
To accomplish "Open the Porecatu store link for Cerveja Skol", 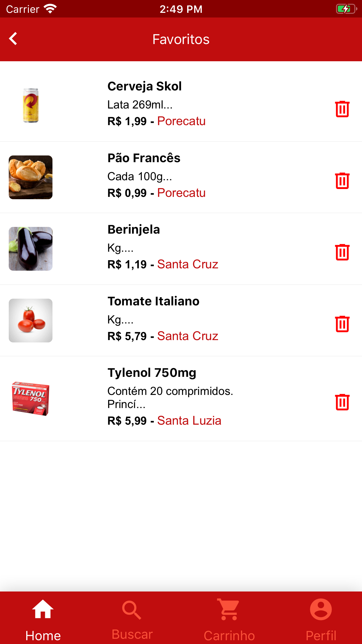I will 181,121.
